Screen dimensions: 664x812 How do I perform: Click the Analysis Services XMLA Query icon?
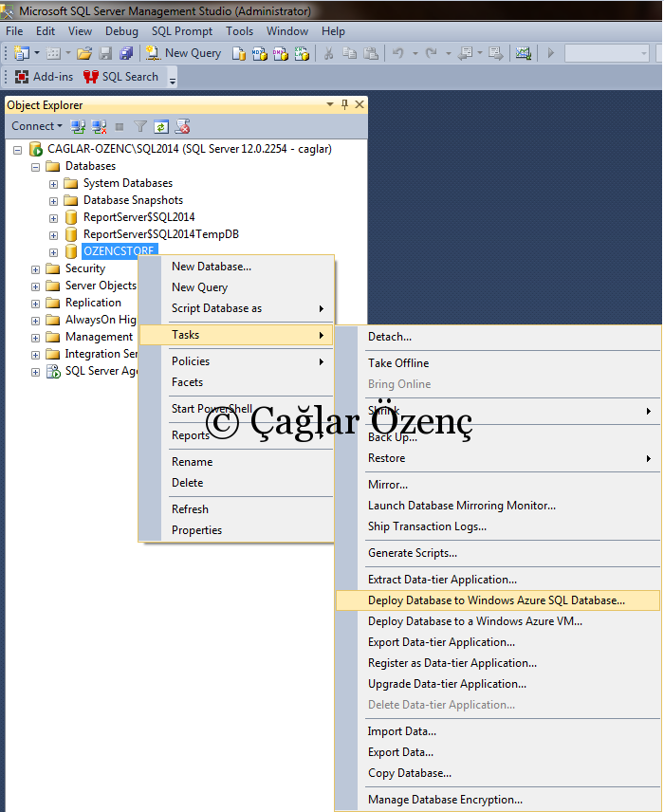point(302,53)
